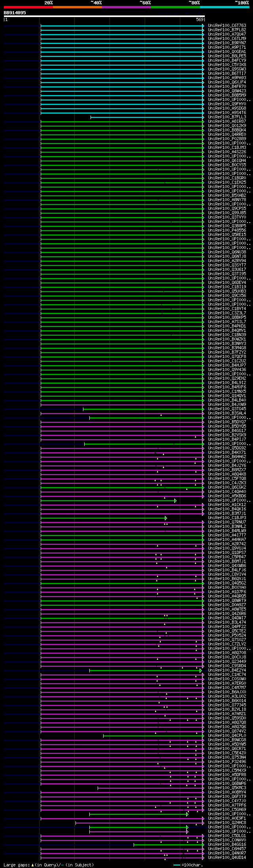Viewport: 253px width, 868px height.
Task: Select hit UniRef100_C3Z3L7
Action: click(227, 313)
